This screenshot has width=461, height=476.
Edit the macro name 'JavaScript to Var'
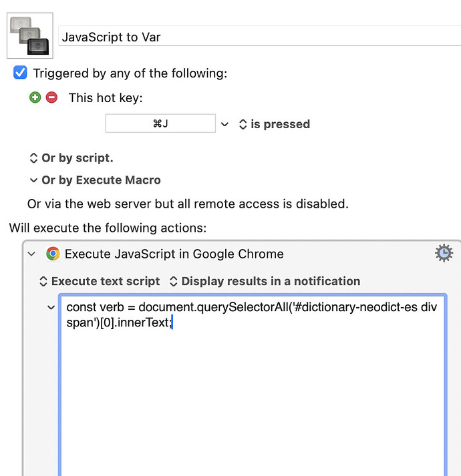coord(260,37)
